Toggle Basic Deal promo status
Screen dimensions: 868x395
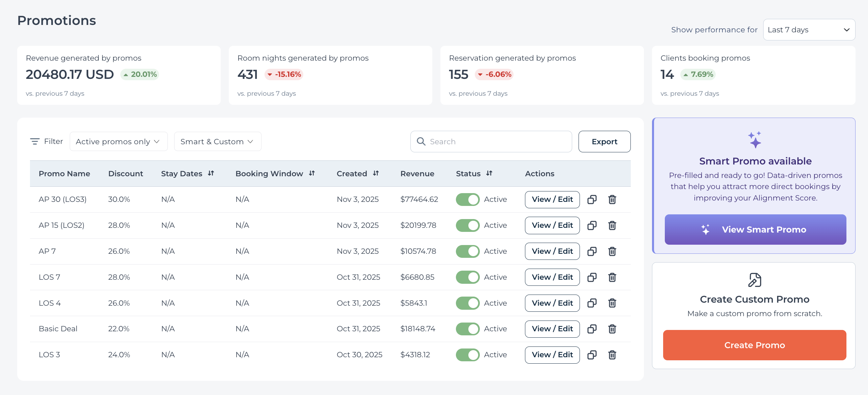click(x=467, y=329)
